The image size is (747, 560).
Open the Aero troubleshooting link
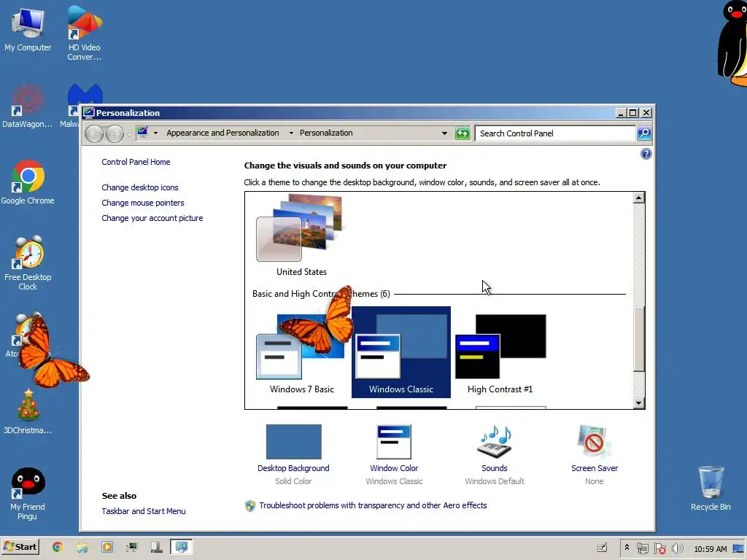[373, 505]
